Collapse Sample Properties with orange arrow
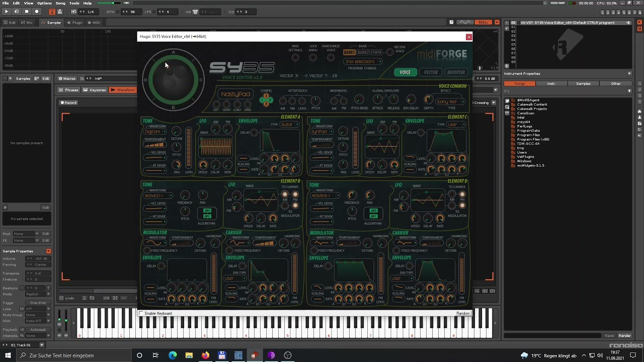This screenshot has width=644, height=362. tap(48, 251)
